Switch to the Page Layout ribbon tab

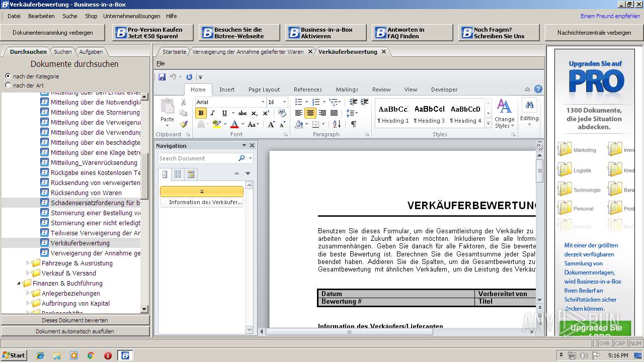click(x=264, y=89)
